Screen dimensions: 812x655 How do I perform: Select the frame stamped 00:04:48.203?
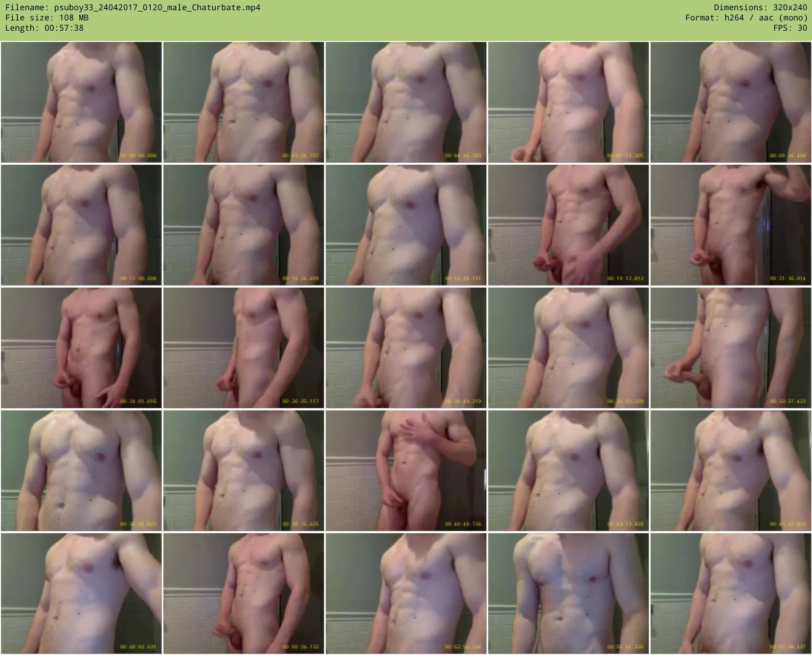click(406, 102)
